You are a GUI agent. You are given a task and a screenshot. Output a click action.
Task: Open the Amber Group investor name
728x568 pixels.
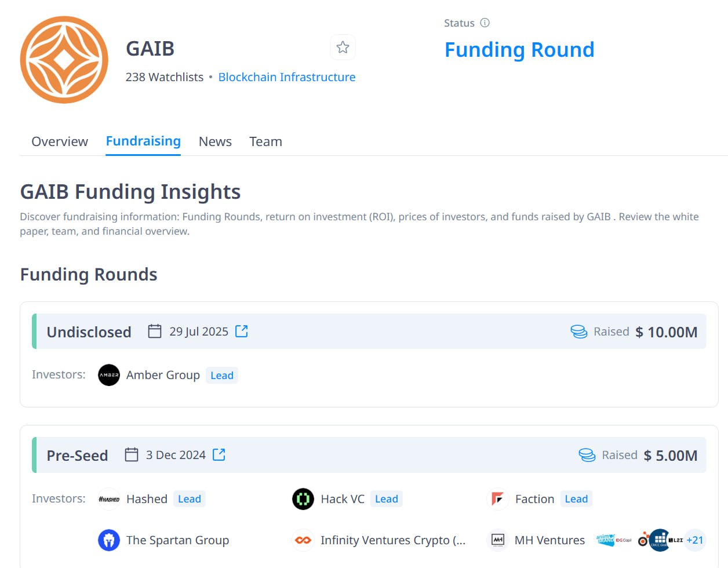(163, 375)
